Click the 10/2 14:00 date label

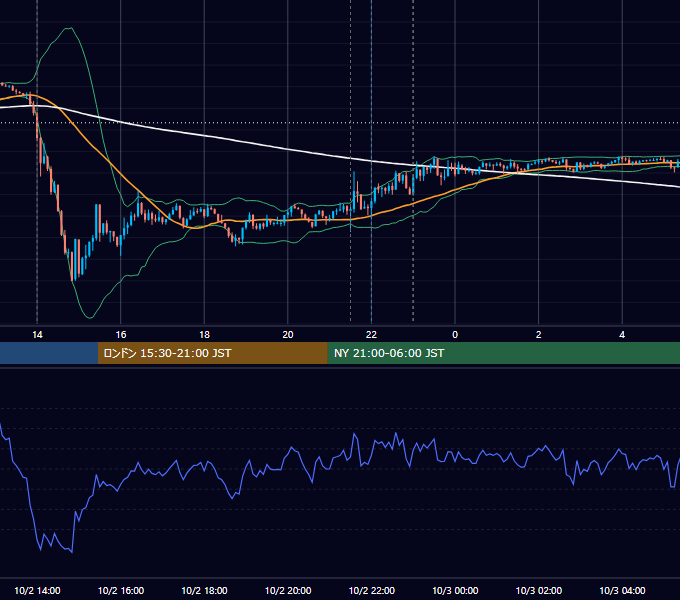(37, 590)
